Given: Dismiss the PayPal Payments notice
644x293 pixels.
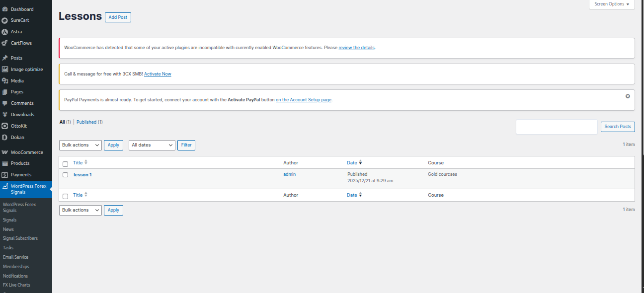Looking at the screenshot, I should [628, 96].
